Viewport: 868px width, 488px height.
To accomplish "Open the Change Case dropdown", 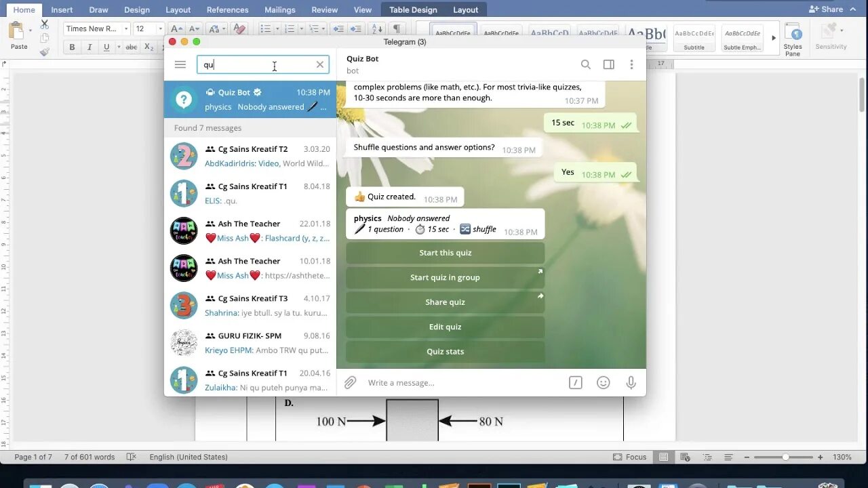I will point(216,28).
